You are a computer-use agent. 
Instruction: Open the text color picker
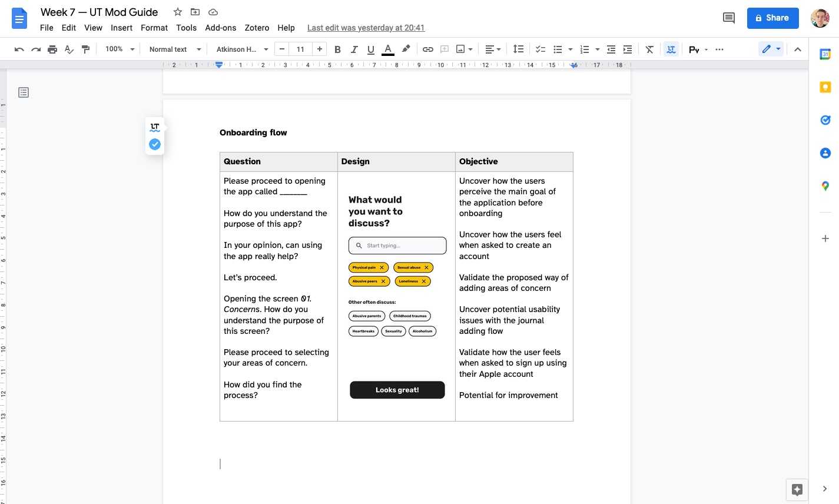[388, 49]
